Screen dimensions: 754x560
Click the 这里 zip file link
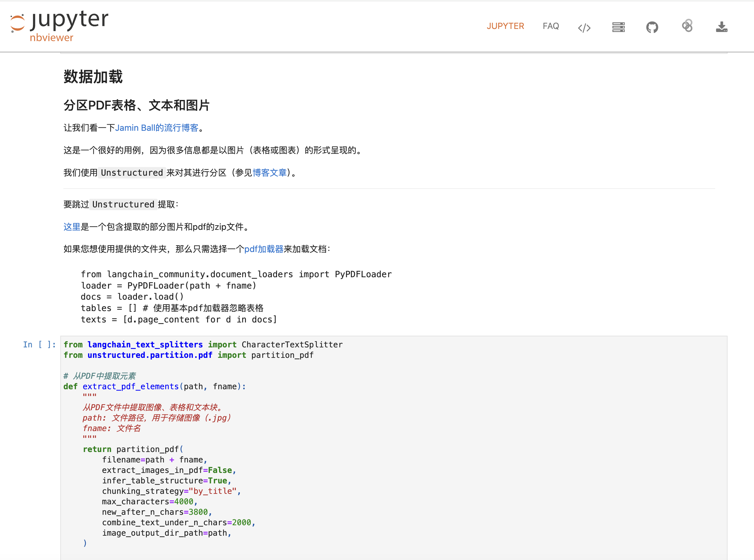(71, 227)
